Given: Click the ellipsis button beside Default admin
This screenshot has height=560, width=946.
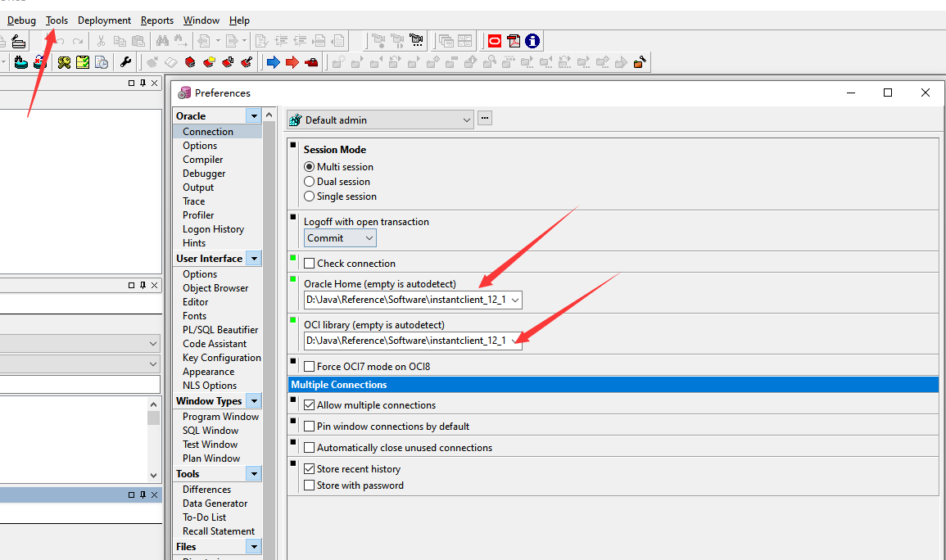Looking at the screenshot, I should [x=484, y=118].
